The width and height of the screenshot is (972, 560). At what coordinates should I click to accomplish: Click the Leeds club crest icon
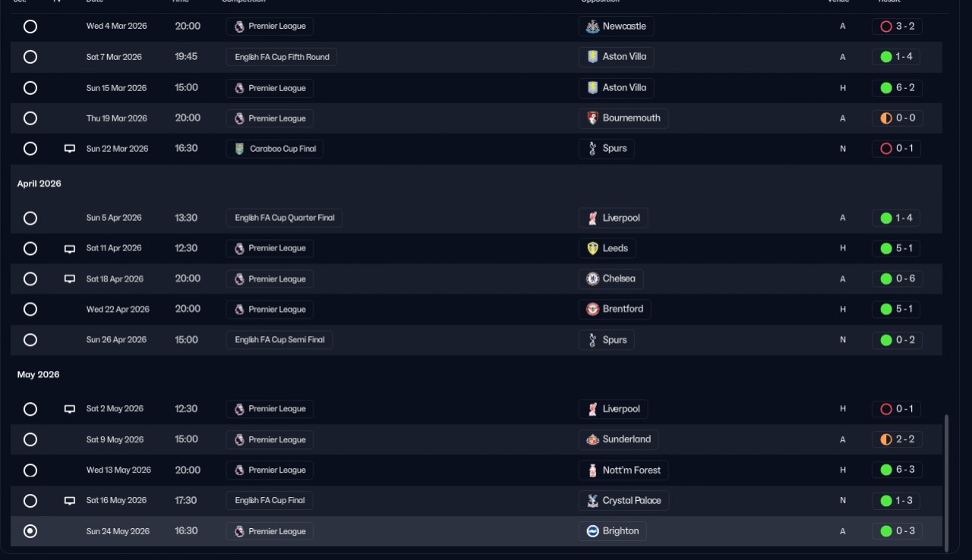[x=592, y=248]
